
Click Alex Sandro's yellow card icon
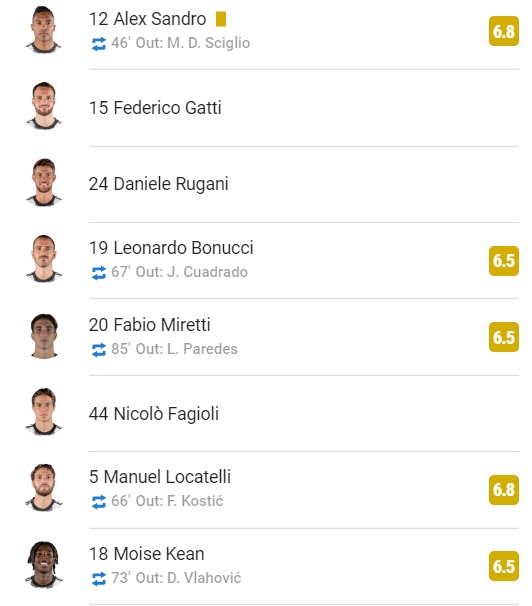coord(221,19)
